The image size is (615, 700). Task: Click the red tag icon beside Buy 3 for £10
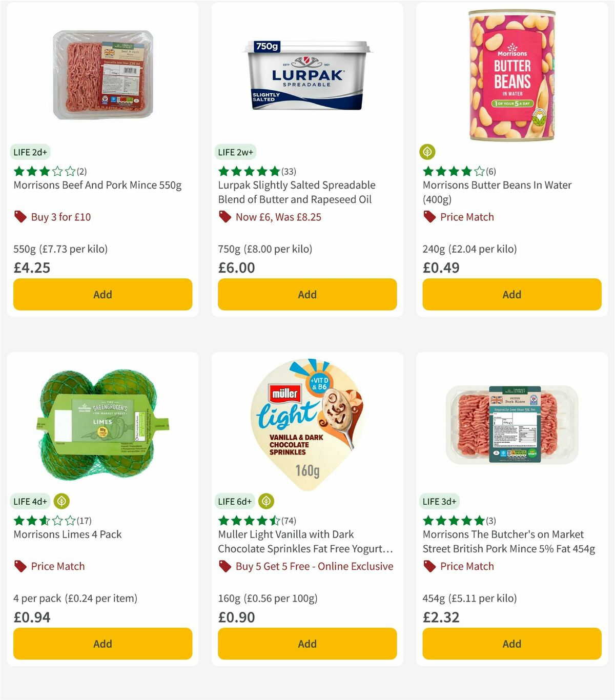(x=20, y=217)
